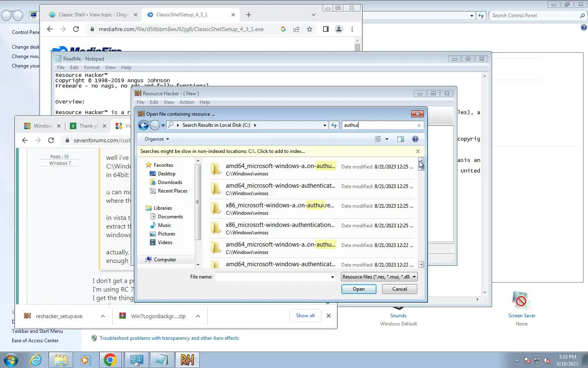588x368 pixels.
Task: Open Chrome from taskbar
Action: click(110, 360)
